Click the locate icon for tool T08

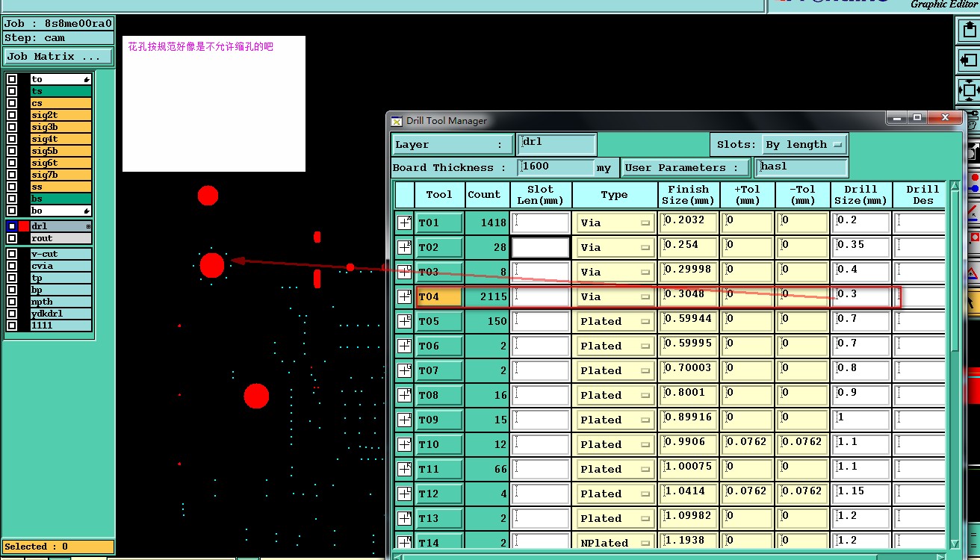tap(404, 395)
